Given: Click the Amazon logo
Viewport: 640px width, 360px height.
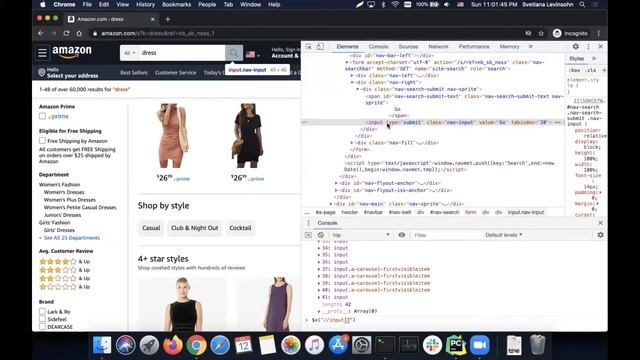Looking at the screenshot, I should tap(72, 52).
